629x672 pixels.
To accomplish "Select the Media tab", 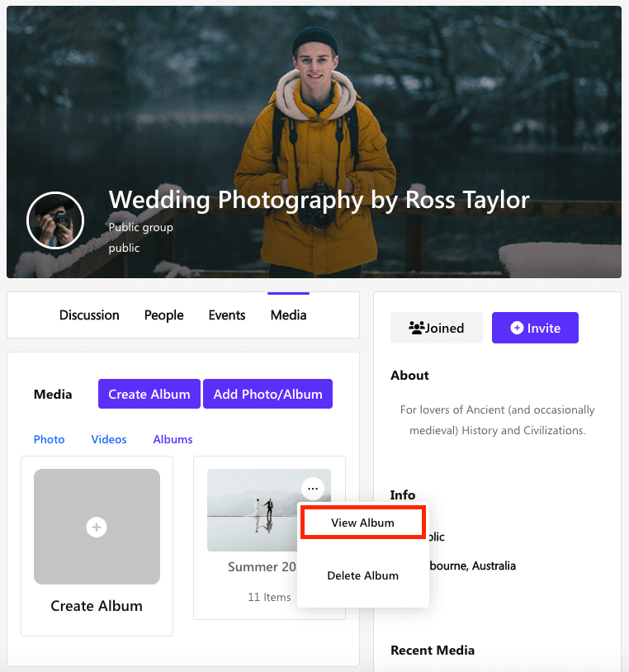I will 288,315.
